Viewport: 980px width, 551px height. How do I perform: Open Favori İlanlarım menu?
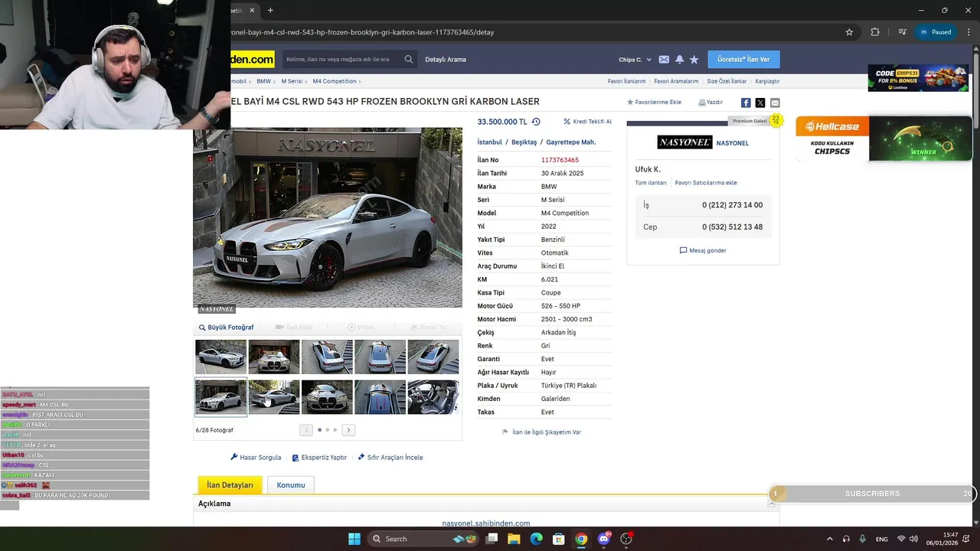point(626,81)
